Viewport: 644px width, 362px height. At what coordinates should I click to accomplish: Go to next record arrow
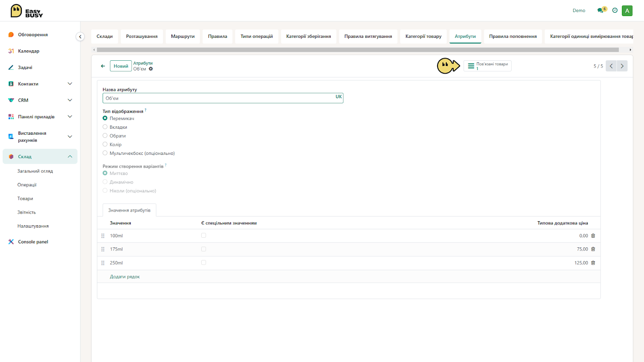tap(622, 66)
